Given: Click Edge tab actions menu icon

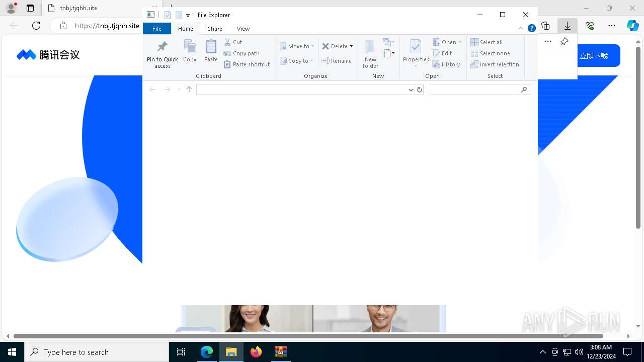Looking at the screenshot, I should (x=30, y=8).
